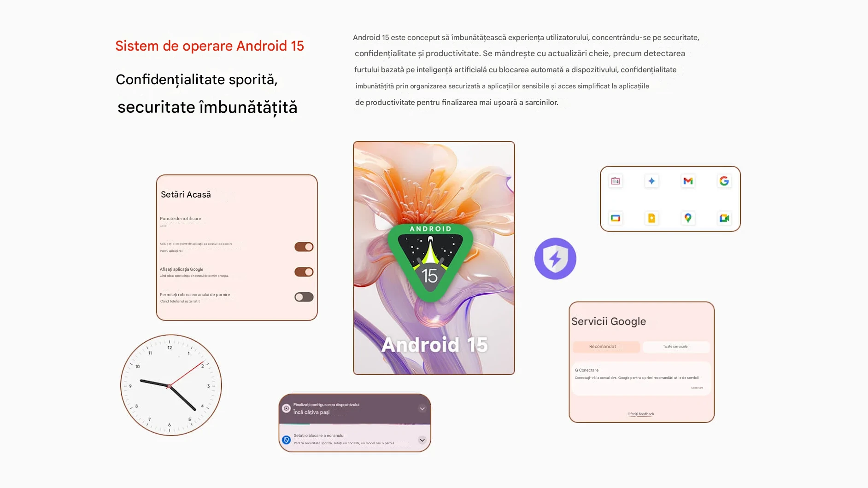Viewport: 868px width, 488px height.
Task: Switch to the 'Toate serviciile' tab
Action: (x=675, y=347)
